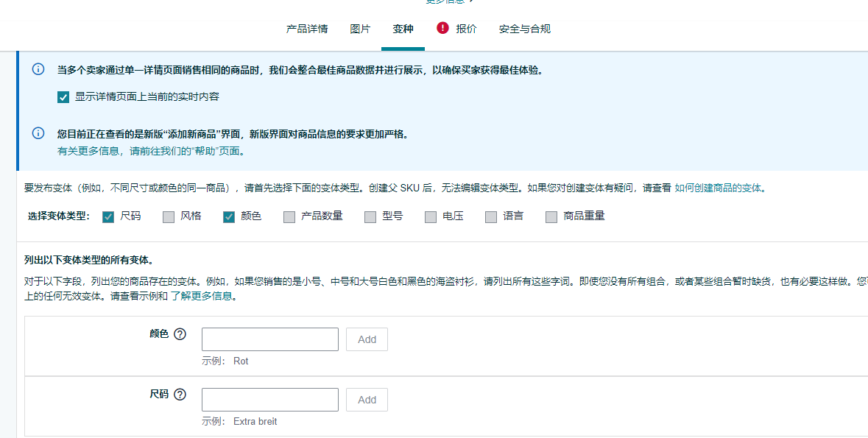The width and height of the screenshot is (868, 438).
Task: Tick the 产品数量 checkbox
Action: [289, 216]
